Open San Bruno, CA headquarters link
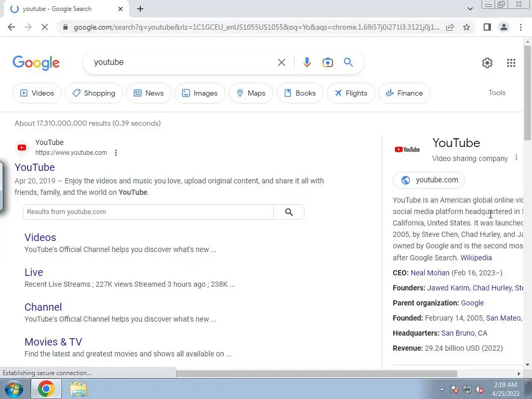Screen dimensions: 532x399 coord(464,333)
